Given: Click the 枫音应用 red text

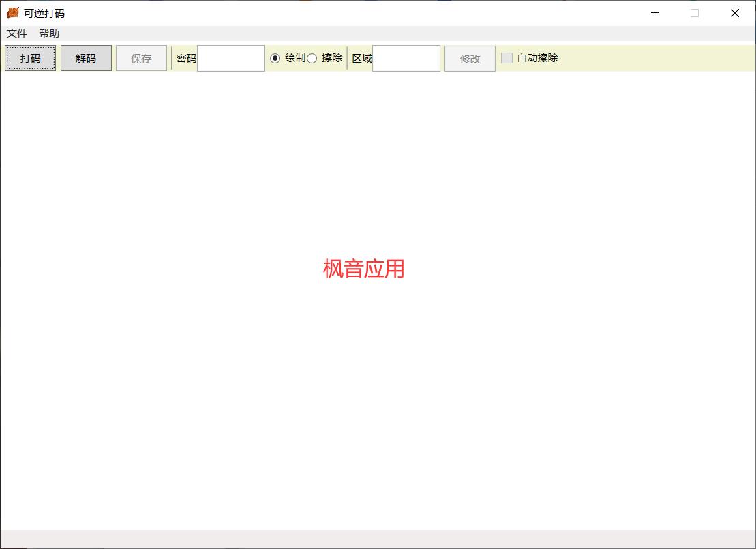Looking at the screenshot, I should pyautogui.click(x=363, y=269).
